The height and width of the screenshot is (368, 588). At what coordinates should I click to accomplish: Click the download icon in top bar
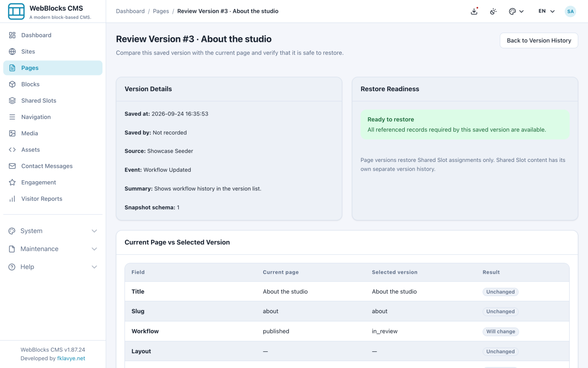click(x=474, y=11)
